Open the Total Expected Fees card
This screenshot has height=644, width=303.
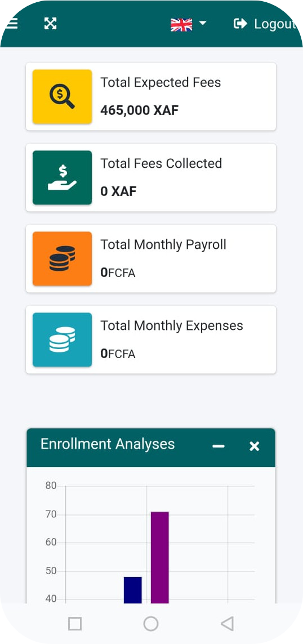pyautogui.click(x=151, y=96)
